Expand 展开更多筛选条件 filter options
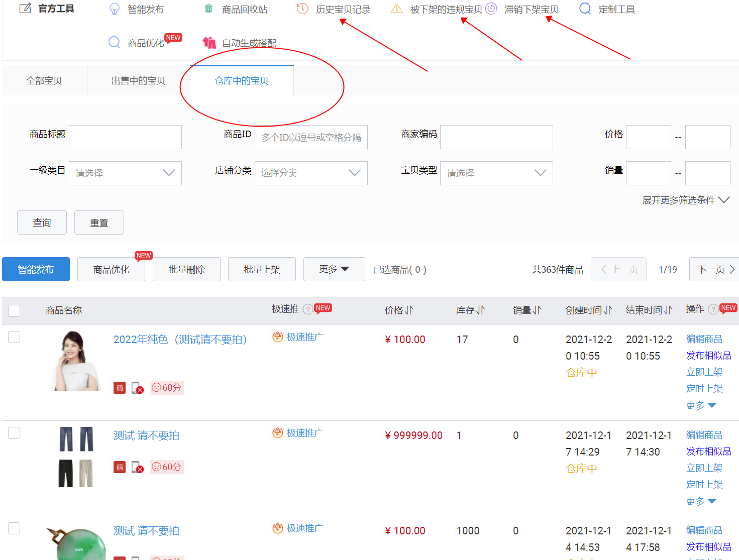739x560 pixels. coord(685,200)
